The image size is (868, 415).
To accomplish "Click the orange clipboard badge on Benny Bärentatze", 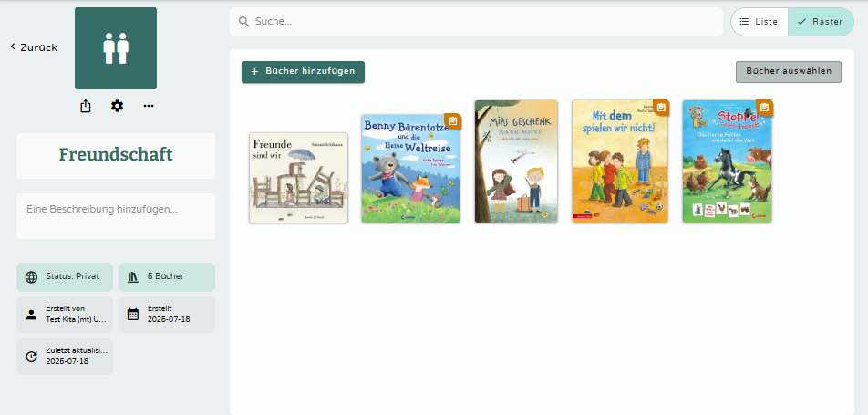I will (452, 121).
